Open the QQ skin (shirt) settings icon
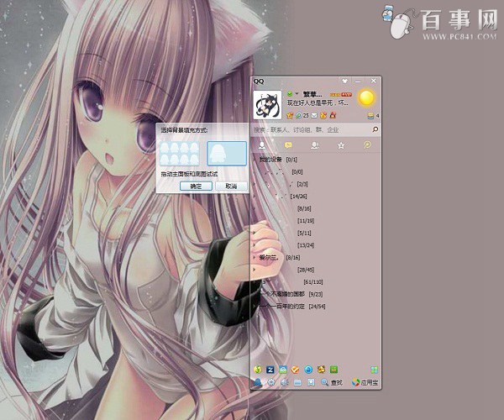 tap(345, 81)
